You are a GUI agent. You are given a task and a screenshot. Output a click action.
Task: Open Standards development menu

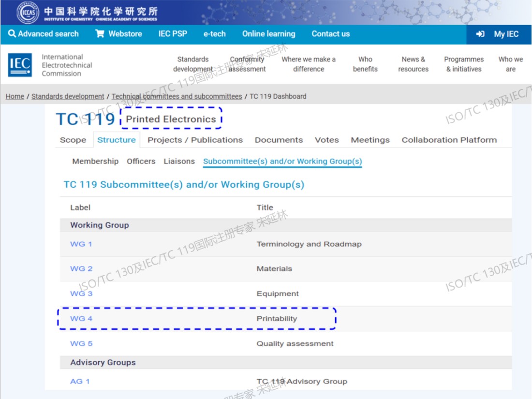click(x=192, y=64)
